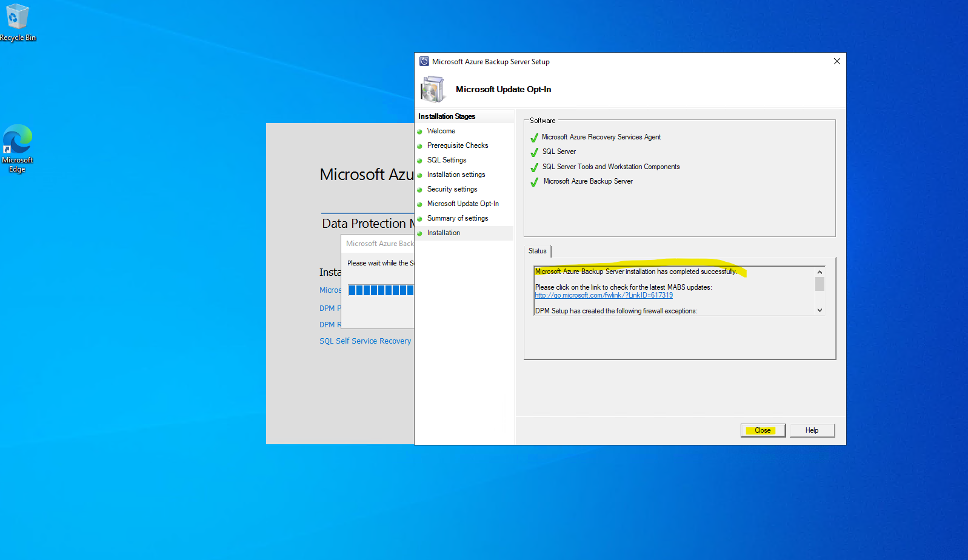Screen dimensions: 968x560
Task: Open Help for the setup wizard
Action: tap(812, 430)
